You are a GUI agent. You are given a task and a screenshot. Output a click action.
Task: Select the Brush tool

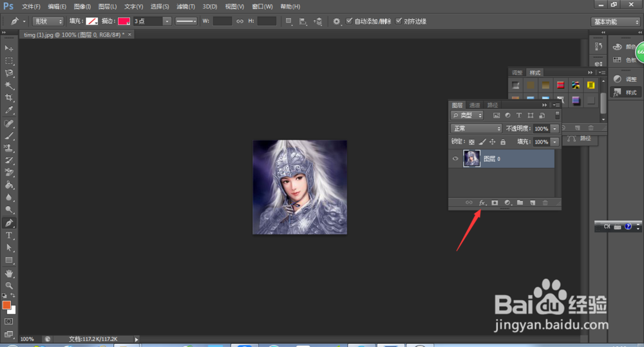click(x=8, y=135)
